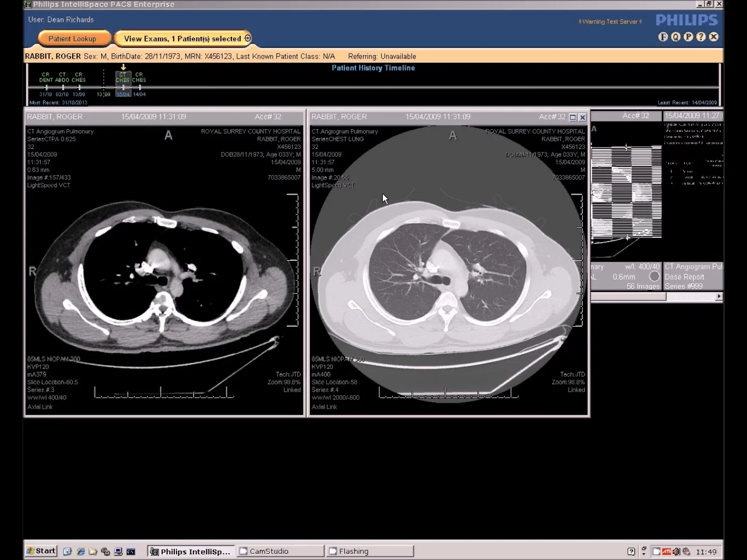Switch to CamStudio in the taskbar
Viewport: 747px width, 560px height.
click(281, 551)
